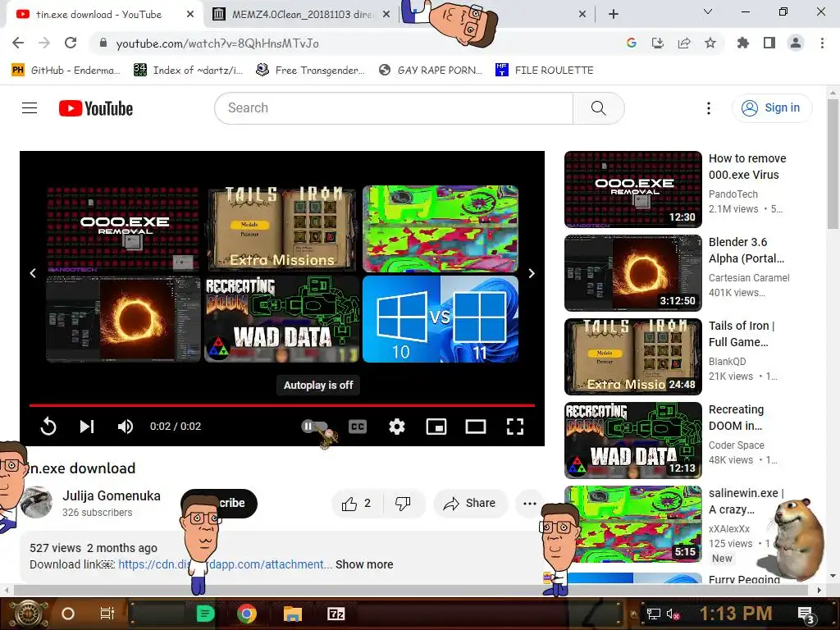
Task: Toggle the browser side panel
Action: pyautogui.click(x=769, y=43)
